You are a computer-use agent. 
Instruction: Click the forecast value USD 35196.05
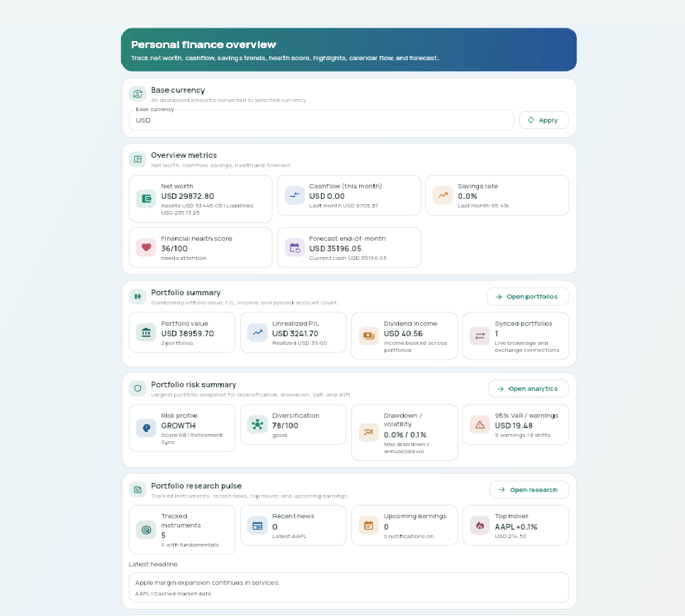pyautogui.click(x=335, y=249)
